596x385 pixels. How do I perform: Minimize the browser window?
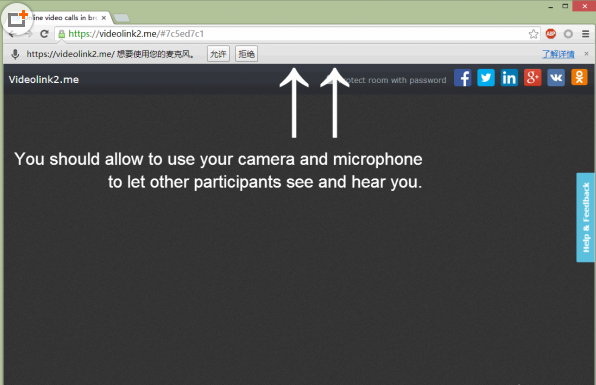pyautogui.click(x=550, y=6)
